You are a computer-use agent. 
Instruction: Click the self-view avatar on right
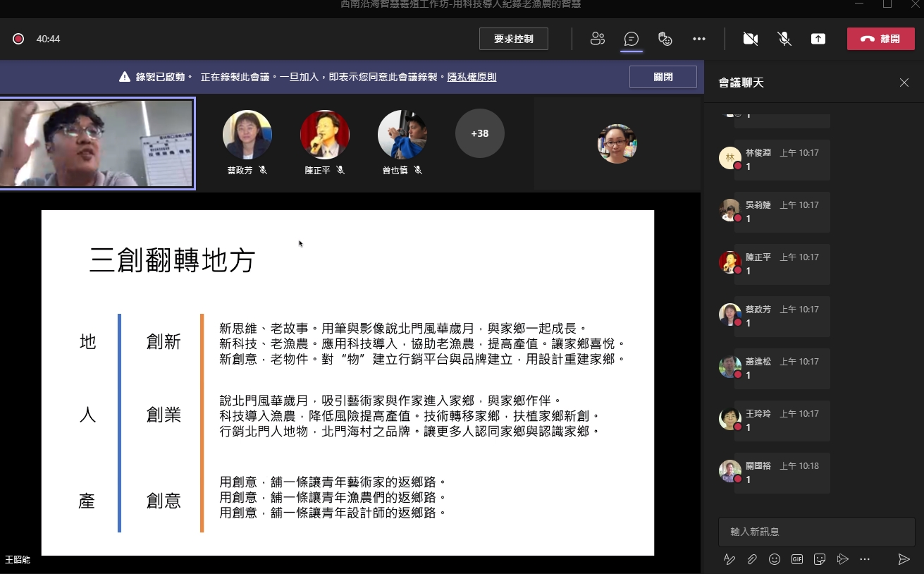pos(617,143)
